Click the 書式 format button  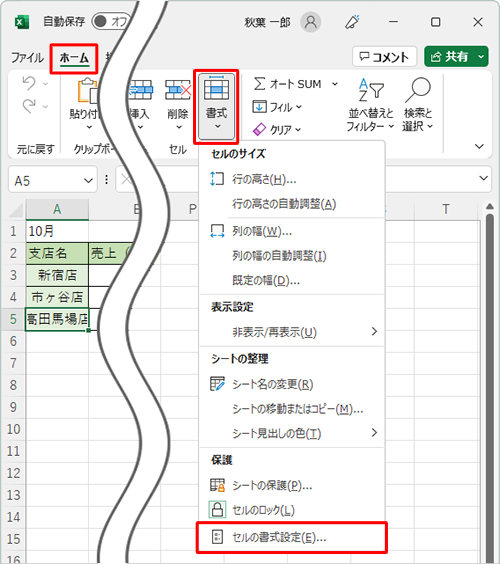216,106
